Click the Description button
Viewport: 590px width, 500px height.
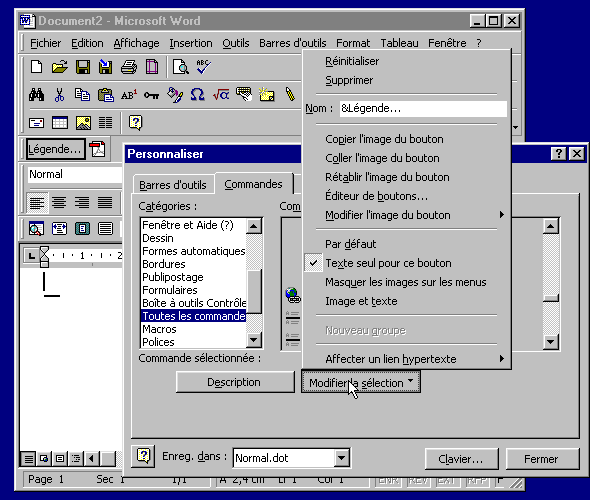[x=235, y=382]
